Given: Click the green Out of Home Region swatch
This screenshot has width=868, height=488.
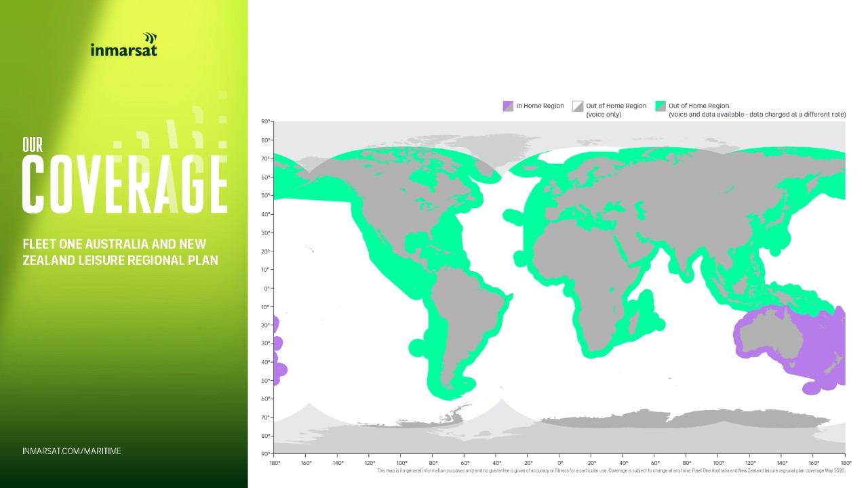Looking at the screenshot, I should tap(660, 106).
